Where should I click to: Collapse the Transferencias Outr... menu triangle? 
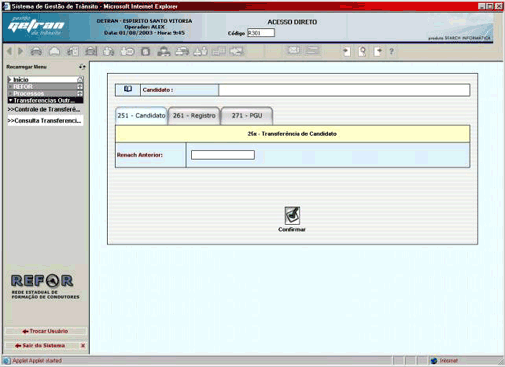click(x=10, y=100)
